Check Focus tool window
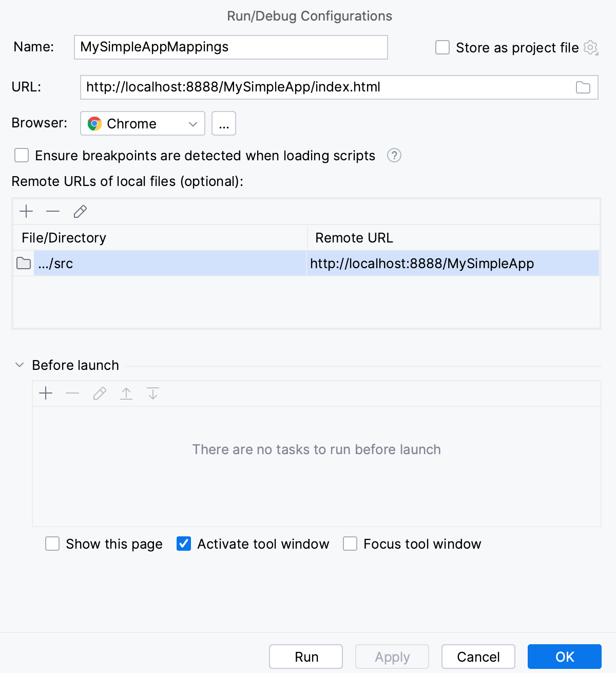This screenshot has height=673, width=616. [350, 544]
